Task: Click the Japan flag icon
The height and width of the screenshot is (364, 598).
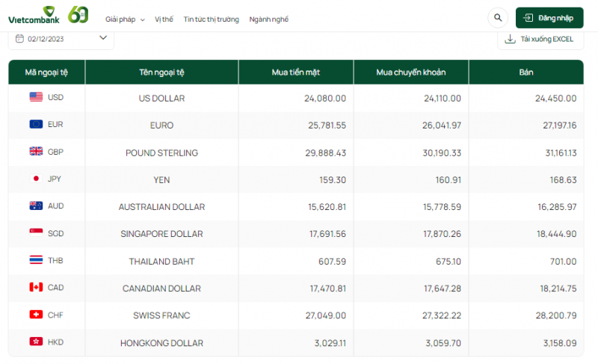Action: pyautogui.click(x=36, y=179)
